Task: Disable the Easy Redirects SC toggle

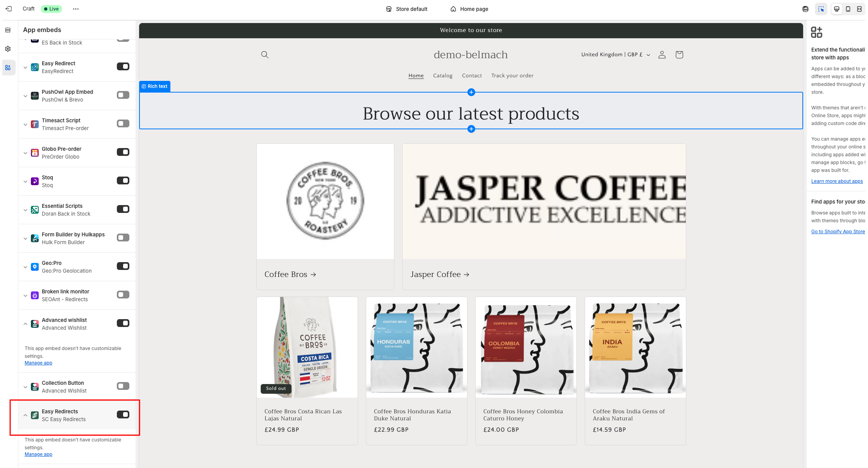Action: coord(123,414)
